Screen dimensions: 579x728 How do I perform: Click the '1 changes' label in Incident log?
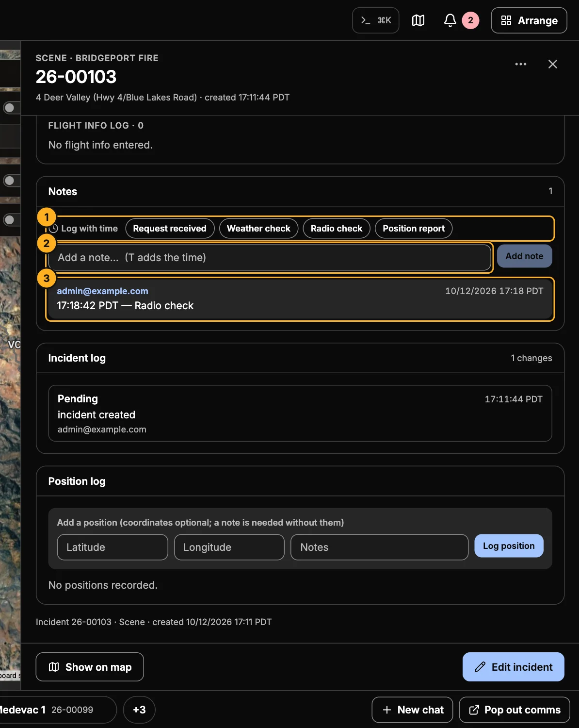coord(531,358)
